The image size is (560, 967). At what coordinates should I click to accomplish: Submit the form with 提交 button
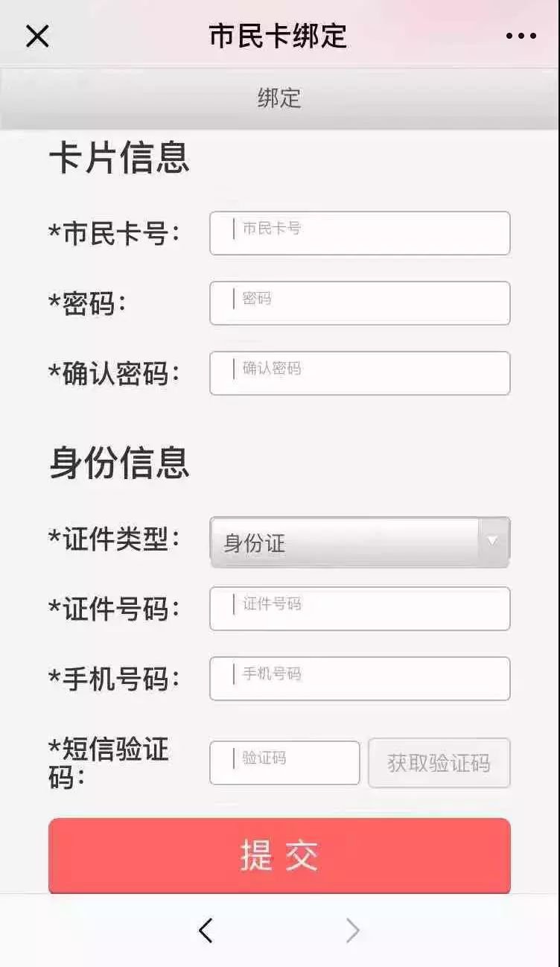[279, 855]
